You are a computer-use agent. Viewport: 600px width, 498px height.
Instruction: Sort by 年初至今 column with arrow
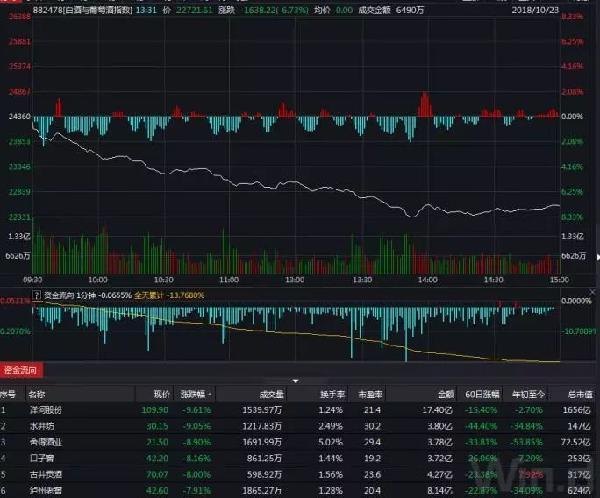tap(530, 394)
